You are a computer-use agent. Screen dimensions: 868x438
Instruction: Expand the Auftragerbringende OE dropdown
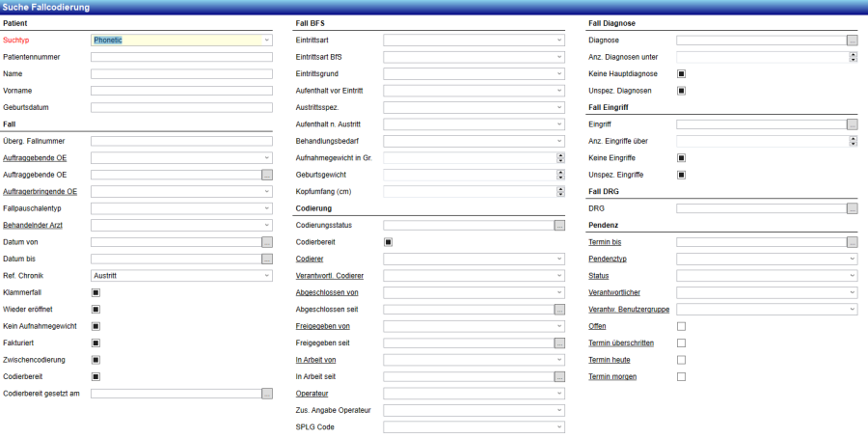click(181, 192)
